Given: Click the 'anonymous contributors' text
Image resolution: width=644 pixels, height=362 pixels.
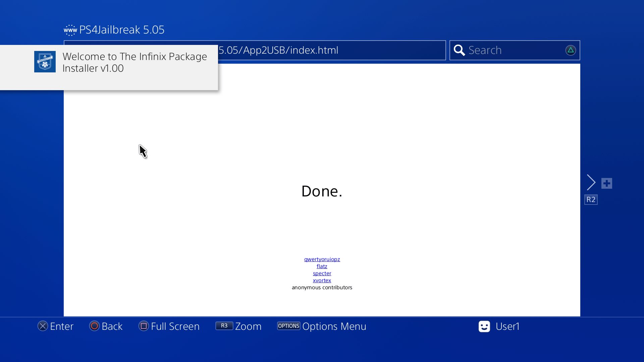Looking at the screenshot, I should pos(322,288).
